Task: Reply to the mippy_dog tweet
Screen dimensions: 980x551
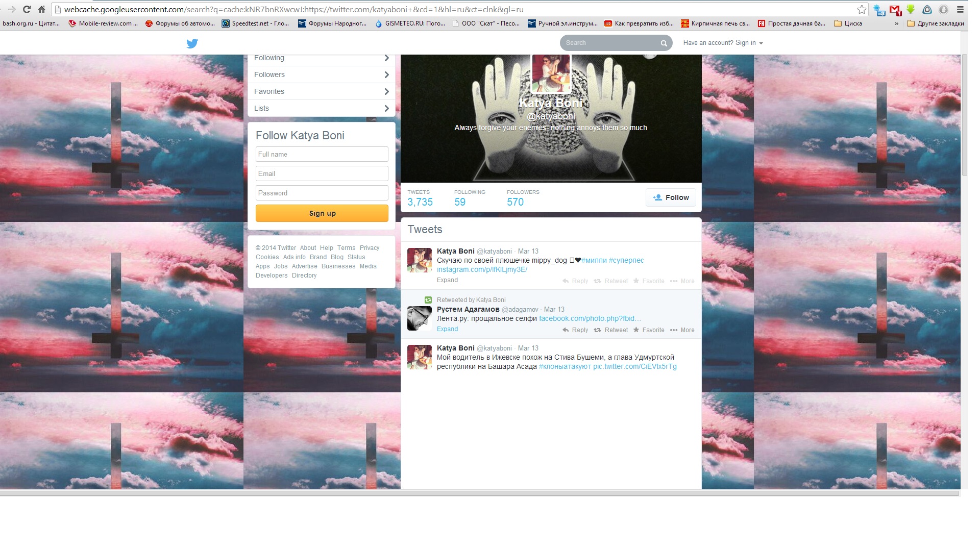Action: (575, 281)
